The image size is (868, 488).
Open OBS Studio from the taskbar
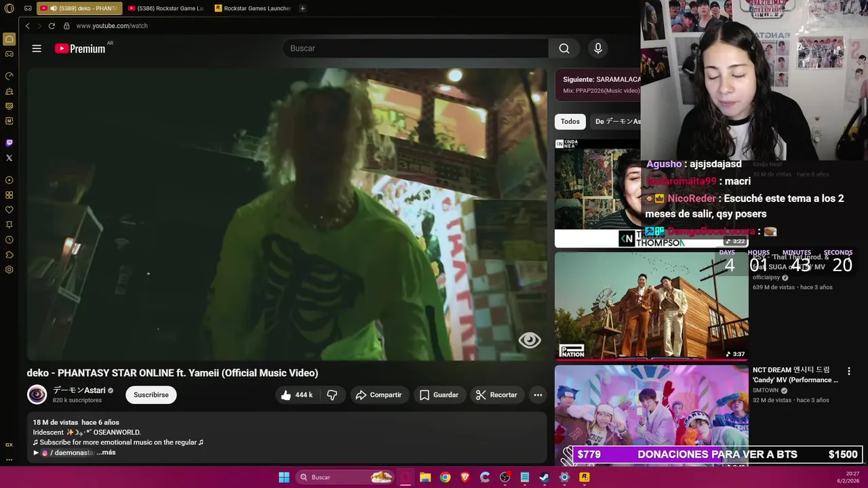(505, 477)
